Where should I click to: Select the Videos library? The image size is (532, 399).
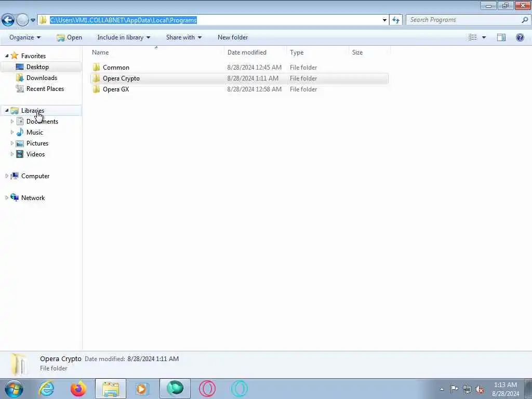click(35, 154)
